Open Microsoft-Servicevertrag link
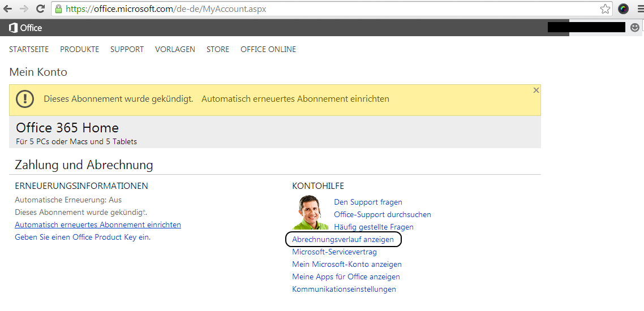 pos(334,252)
